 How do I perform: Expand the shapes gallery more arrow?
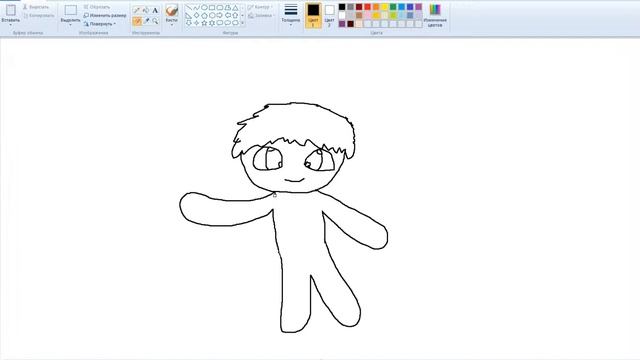[242, 23]
